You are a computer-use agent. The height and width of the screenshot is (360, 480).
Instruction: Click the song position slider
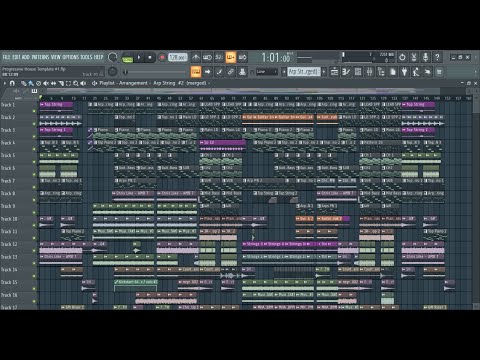point(156,72)
